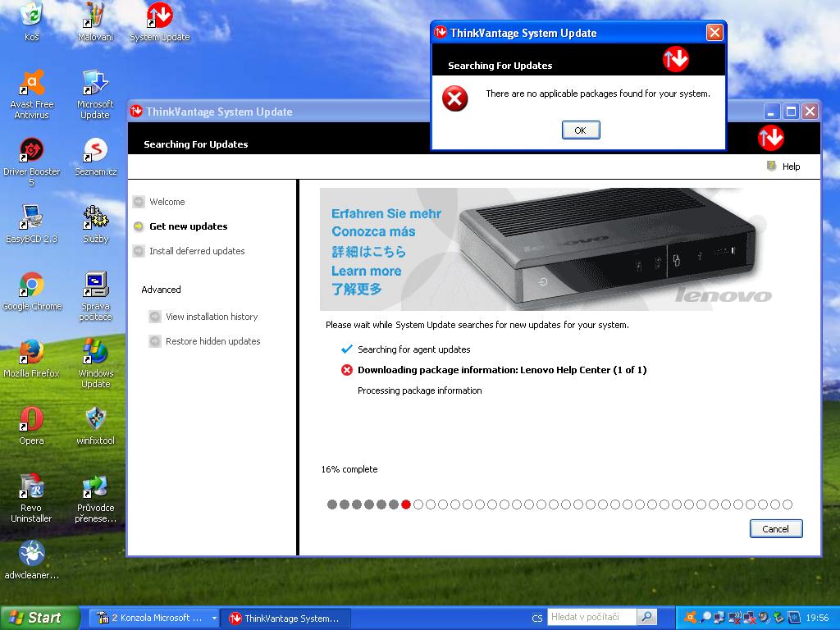Open the Opera browser desktop icon
The height and width of the screenshot is (630, 840).
pyautogui.click(x=32, y=426)
